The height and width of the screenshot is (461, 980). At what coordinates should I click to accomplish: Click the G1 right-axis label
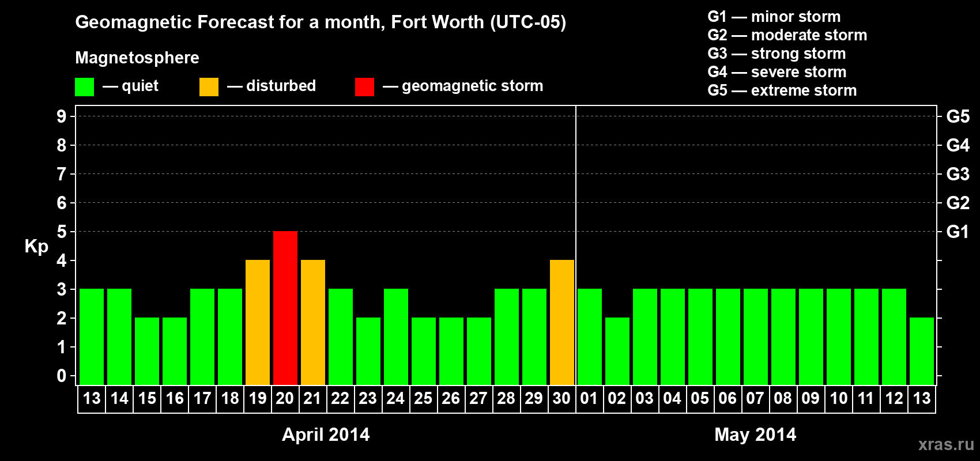coord(958,232)
